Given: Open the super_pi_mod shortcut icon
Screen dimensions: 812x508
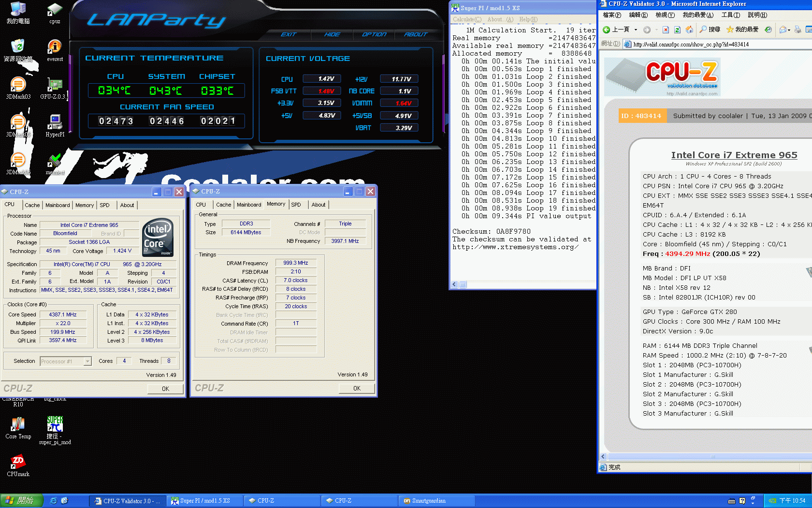Looking at the screenshot, I should (55, 425).
